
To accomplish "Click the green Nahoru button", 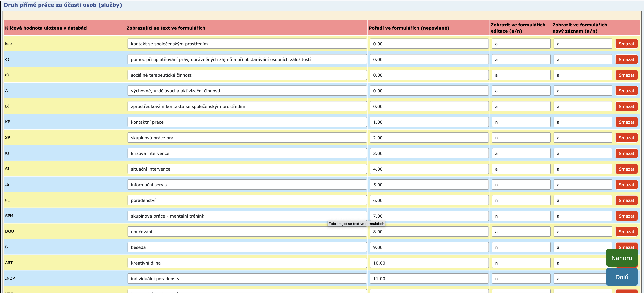I will click(x=621, y=258).
